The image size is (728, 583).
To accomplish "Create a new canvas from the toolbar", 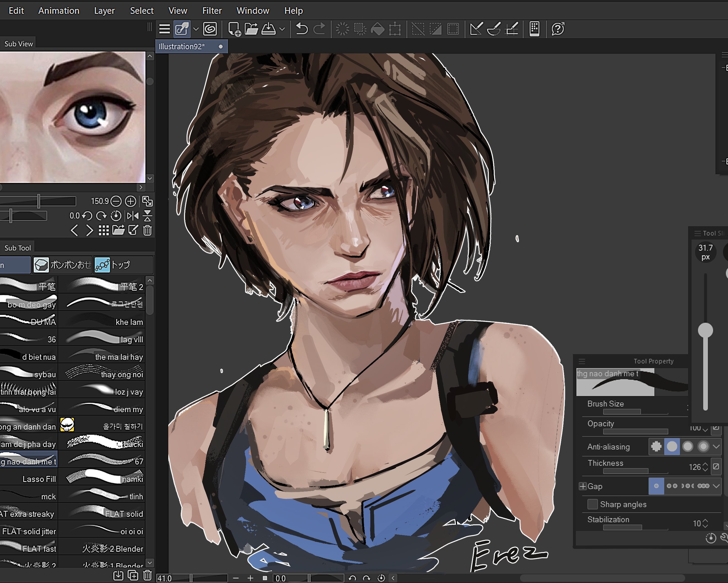I will [x=234, y=29].
